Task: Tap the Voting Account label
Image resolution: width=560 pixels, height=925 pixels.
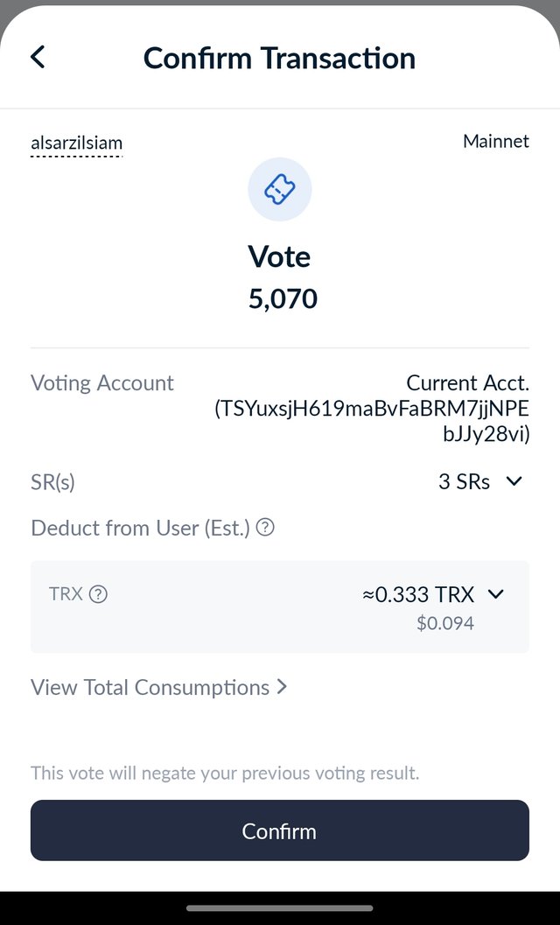Action: (x=102, y=383)
